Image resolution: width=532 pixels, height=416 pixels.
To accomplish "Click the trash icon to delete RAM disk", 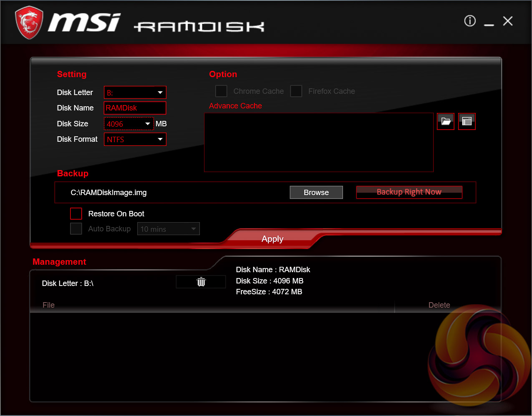I will (201, 282).
